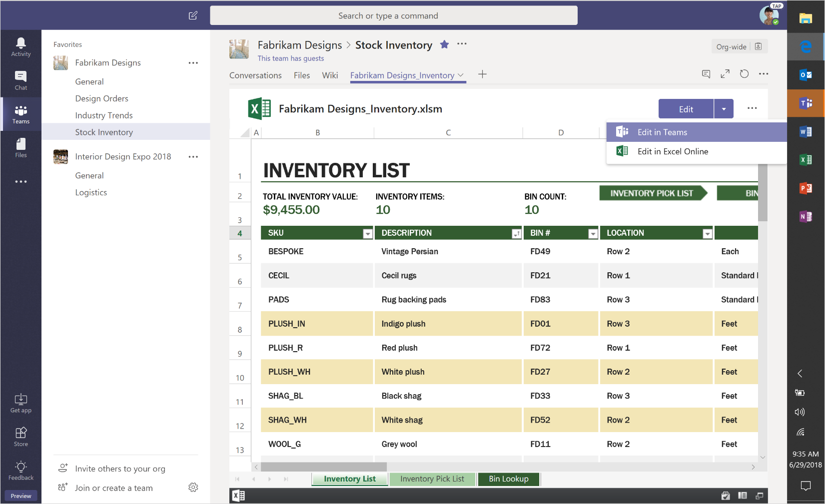
Task: Open the Store
Action: point(21,437)
